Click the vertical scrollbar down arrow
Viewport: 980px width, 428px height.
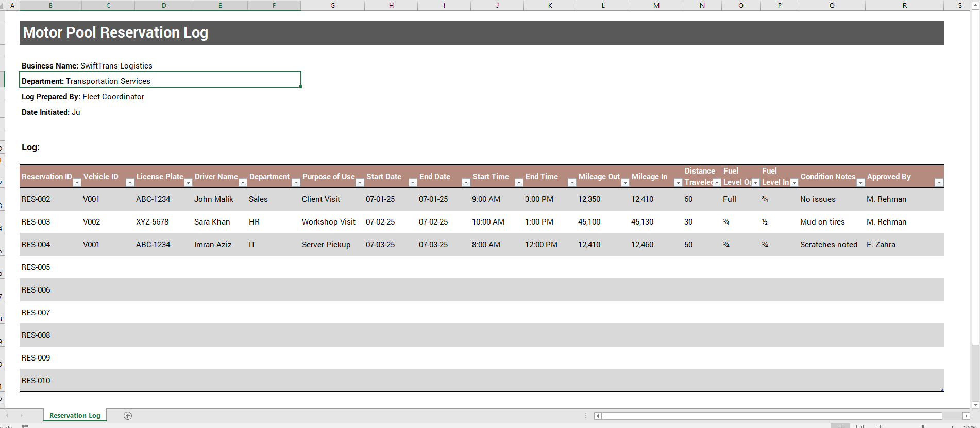click(x=975, y=405)
